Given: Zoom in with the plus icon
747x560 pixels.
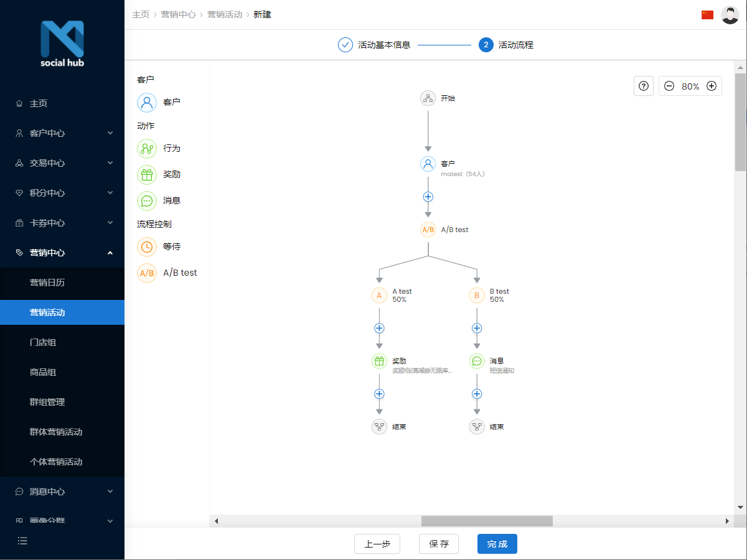Looking at the screenshot, I should point(712,85).
